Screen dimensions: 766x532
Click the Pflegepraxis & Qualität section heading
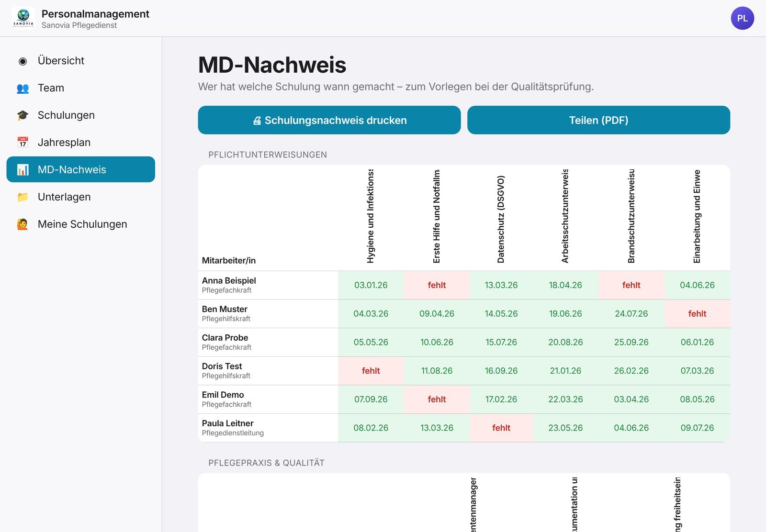coord(266,463)
